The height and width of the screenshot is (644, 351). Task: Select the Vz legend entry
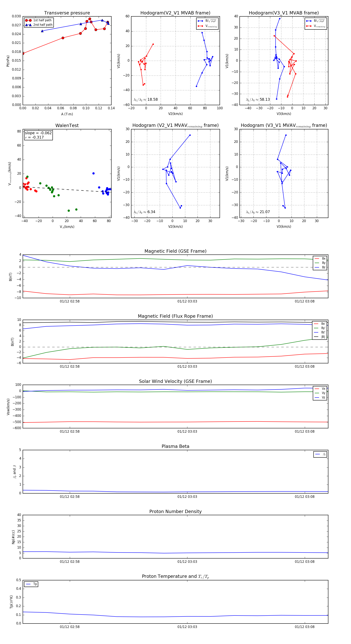(320, 398)
